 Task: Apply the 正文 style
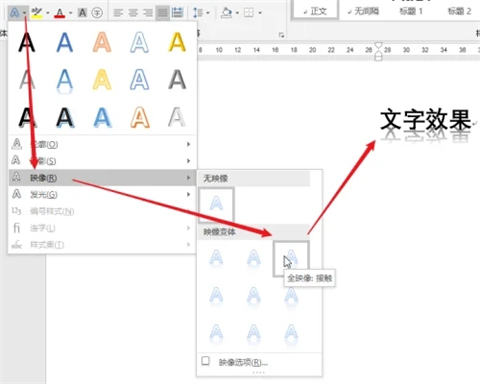click(315, 11)
